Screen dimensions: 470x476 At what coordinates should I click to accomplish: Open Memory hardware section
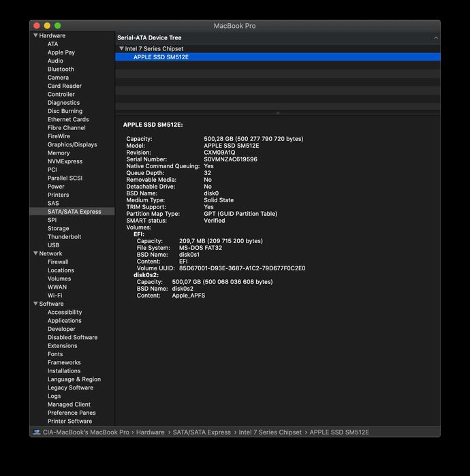[x=59, y=153]
